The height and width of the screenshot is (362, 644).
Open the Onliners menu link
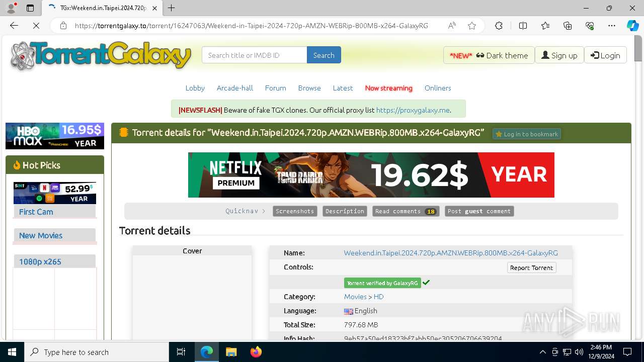tap(438, 88)
